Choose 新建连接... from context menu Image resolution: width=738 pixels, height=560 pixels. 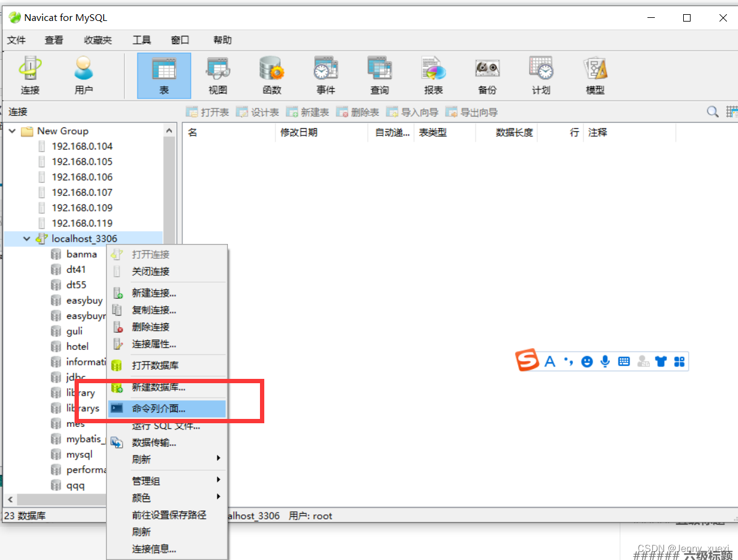pos(167,293)
